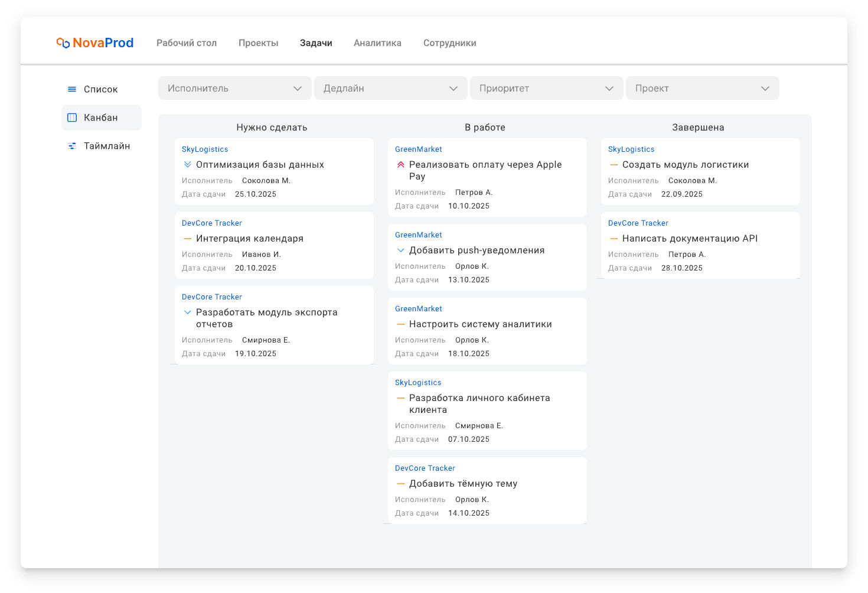This screenshot has width=868, height=593.
Task: Click the list icon beside Список
Action: point(72,89)
